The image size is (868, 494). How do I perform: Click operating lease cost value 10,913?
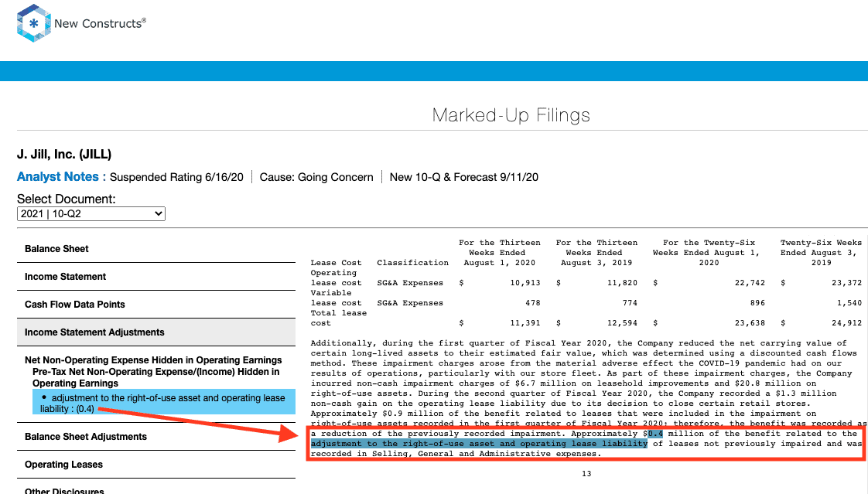pos(525,283)
